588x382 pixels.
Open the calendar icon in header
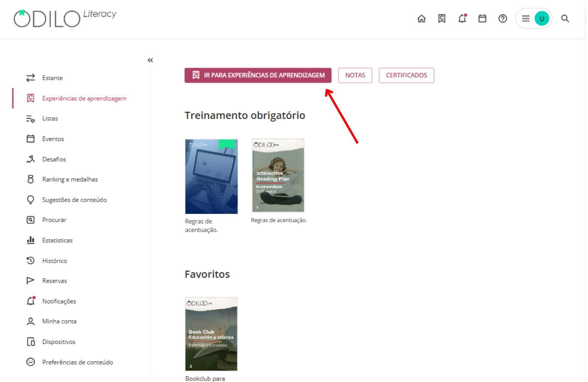[x=483, y=18]
